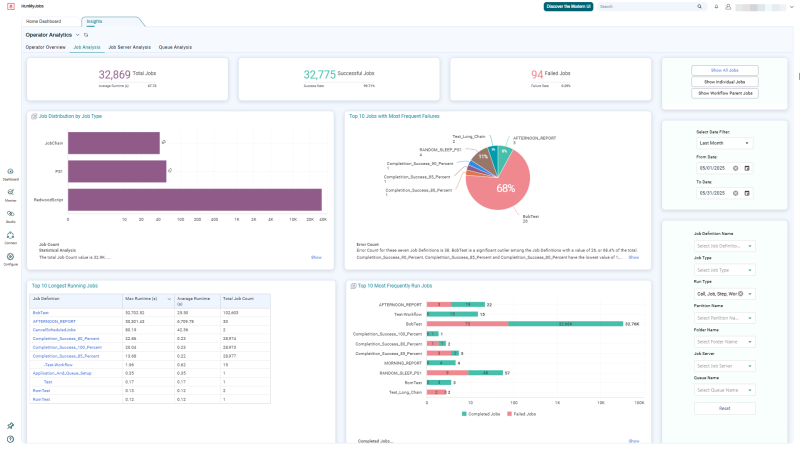
Task: Open the Operator Analytics chevron menu
Action: pos(78,35)
